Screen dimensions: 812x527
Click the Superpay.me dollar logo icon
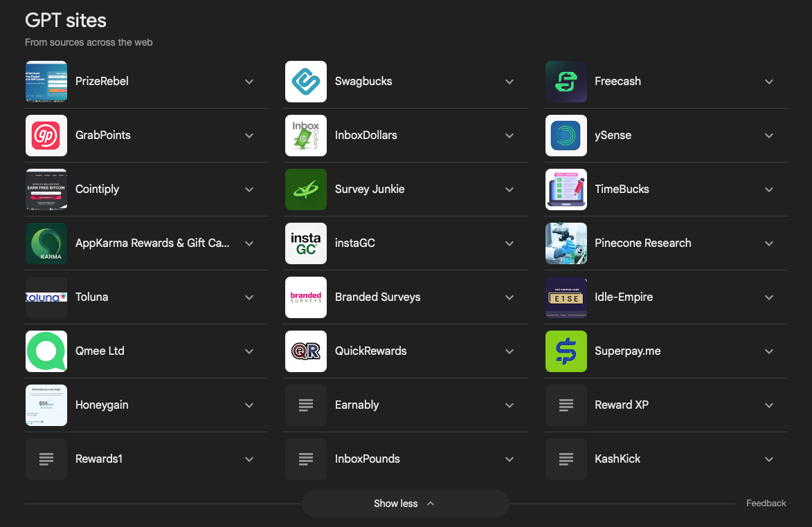tap(566, 351)
